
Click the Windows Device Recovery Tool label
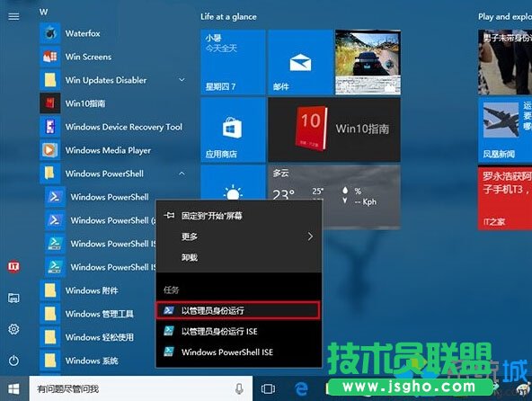pyautogui.click(x=124, y=127)
